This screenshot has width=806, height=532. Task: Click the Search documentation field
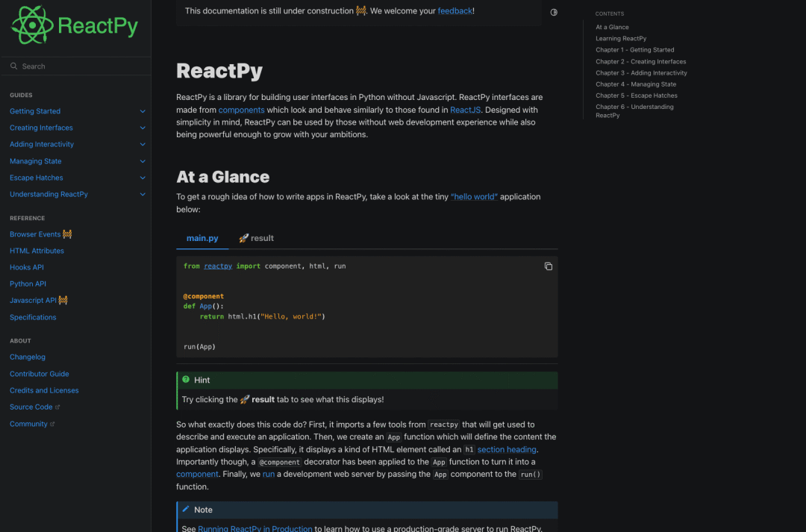tap(75, 66)
